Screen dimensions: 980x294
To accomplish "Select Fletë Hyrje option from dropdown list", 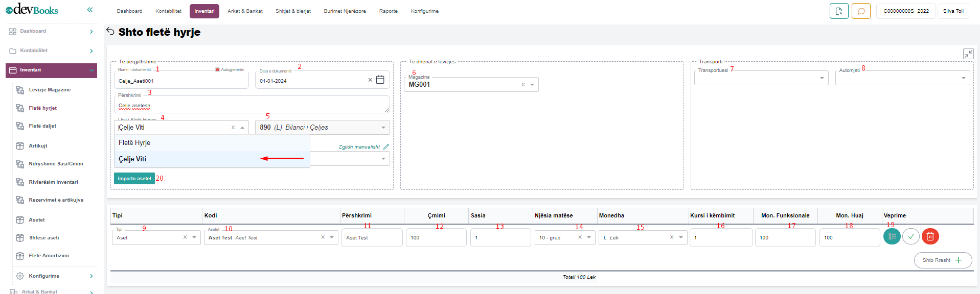I will pyautogui.click(x=134, y=143).
